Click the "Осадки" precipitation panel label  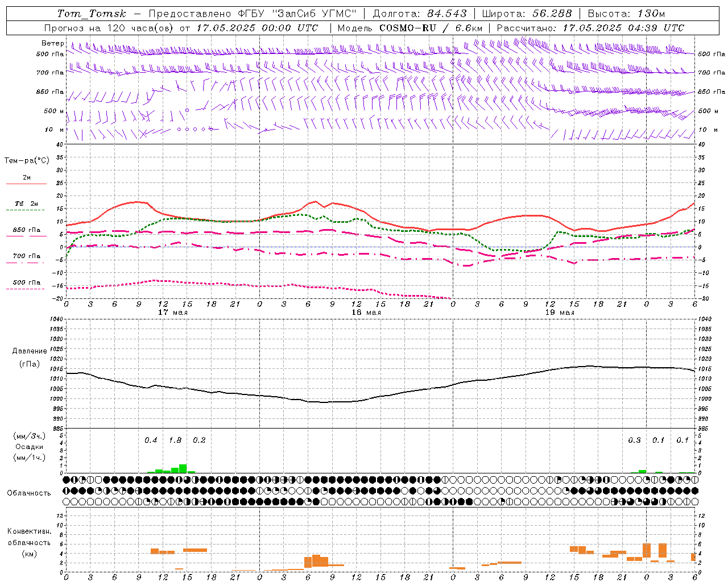click(30, 447)
